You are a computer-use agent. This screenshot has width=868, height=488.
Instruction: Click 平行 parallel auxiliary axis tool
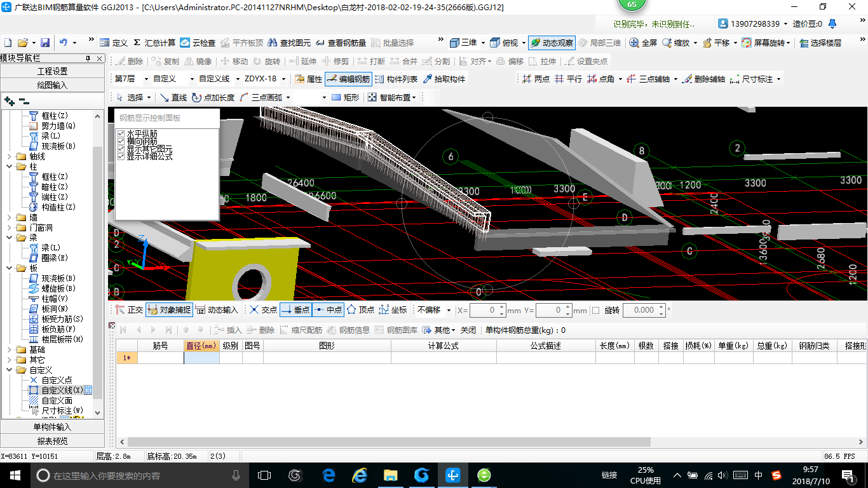tap(568, 79)
